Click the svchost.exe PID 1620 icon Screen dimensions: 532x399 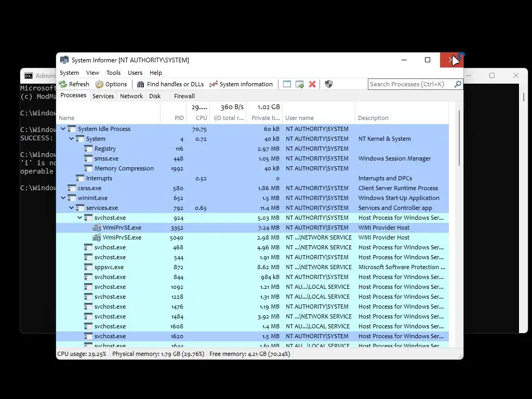point(88,336)
